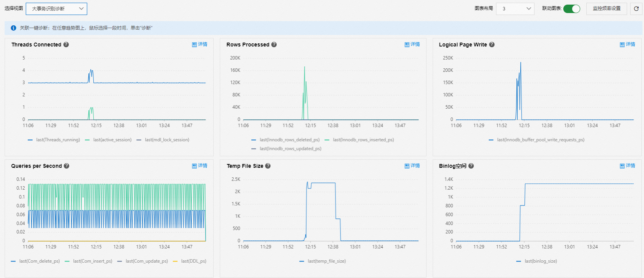The width and height of the screenshot is (644, 278).
Task: Open help tooltip for Binlog空间
Action: tap(471, 166)
